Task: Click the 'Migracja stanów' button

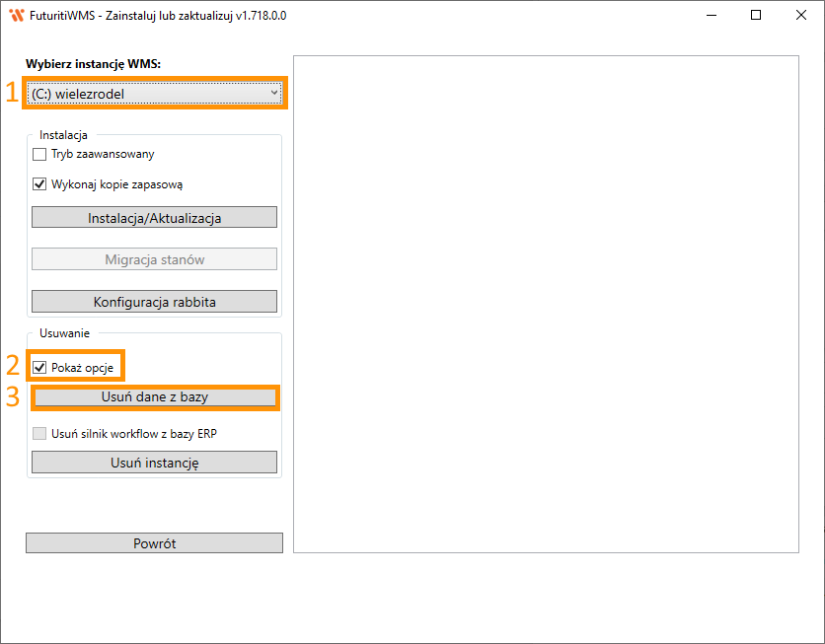Action: pos(154,259)
